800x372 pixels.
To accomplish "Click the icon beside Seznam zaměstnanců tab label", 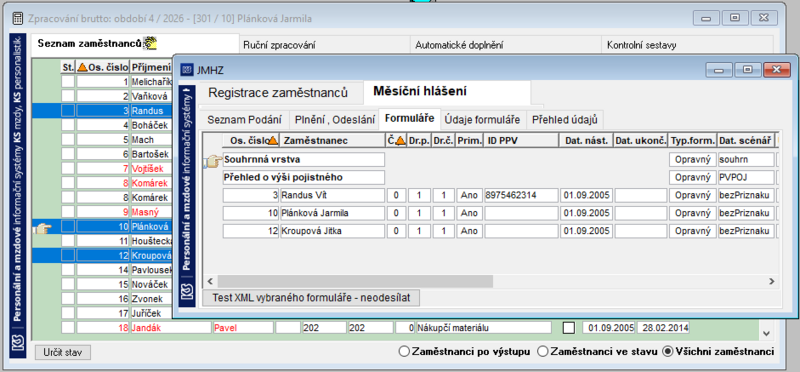I will click(x=149, y=43).
